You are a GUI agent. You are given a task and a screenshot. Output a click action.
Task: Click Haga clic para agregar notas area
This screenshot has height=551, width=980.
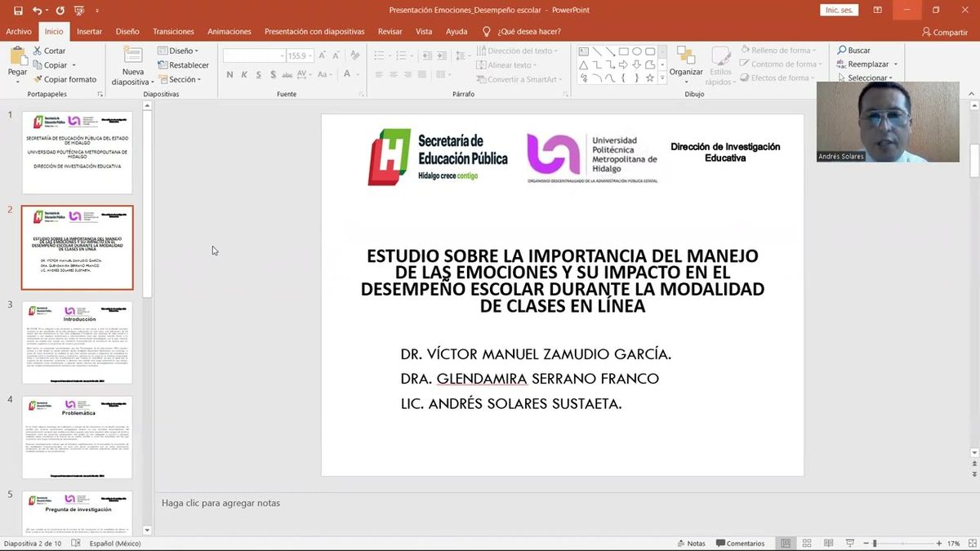(x=221, y=503)
